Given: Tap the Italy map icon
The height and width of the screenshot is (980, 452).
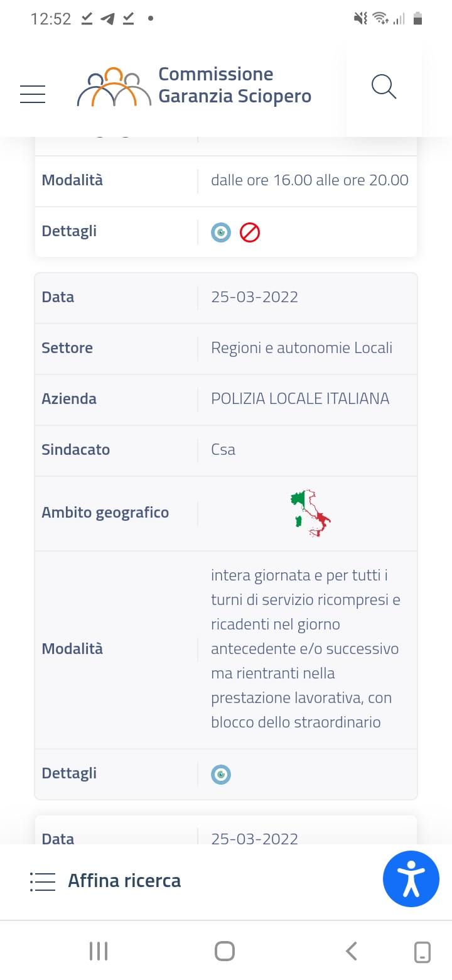Looking at the screenshot, I should 310,513.
